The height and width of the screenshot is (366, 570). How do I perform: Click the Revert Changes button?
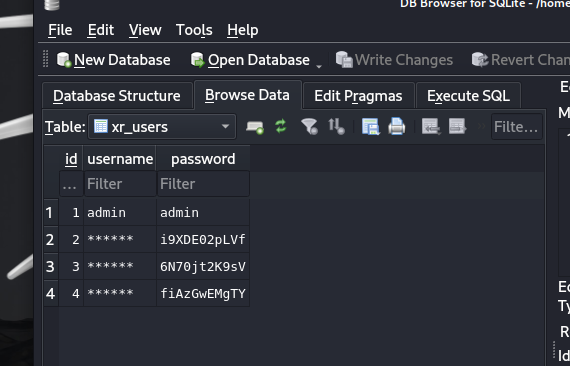[x=521, y=60]
